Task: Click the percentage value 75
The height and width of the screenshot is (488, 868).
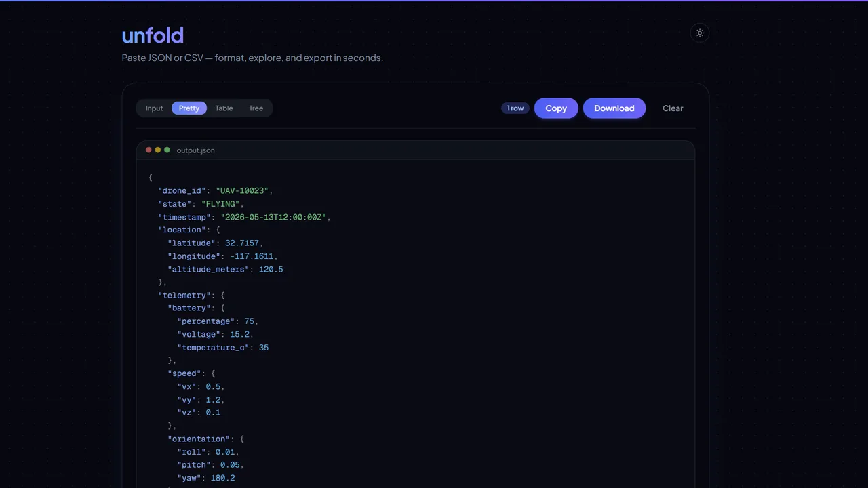Action: [x=250, y=321]
